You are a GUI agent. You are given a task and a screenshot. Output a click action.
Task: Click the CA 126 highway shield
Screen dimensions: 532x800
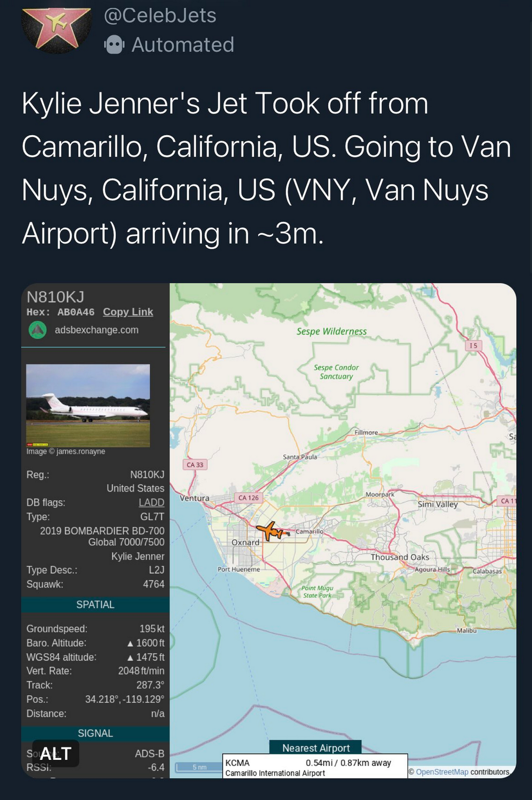click(x=249, y=497)
